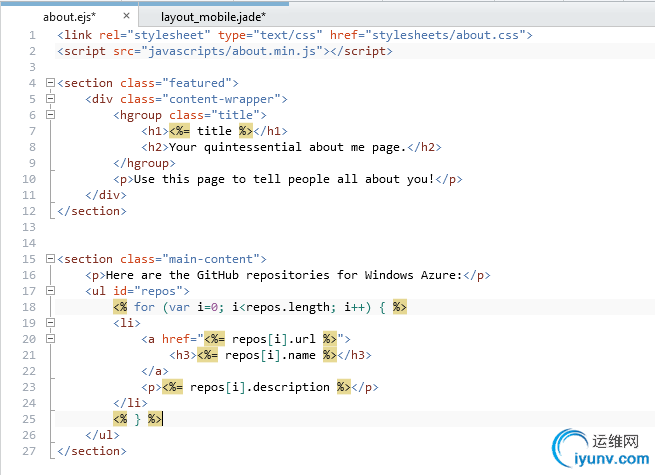Image resolution: width=655 pixels, height=475 pixels.
Task: Click repos[i].name expression on line 21
Action: [x=270, y=355]
